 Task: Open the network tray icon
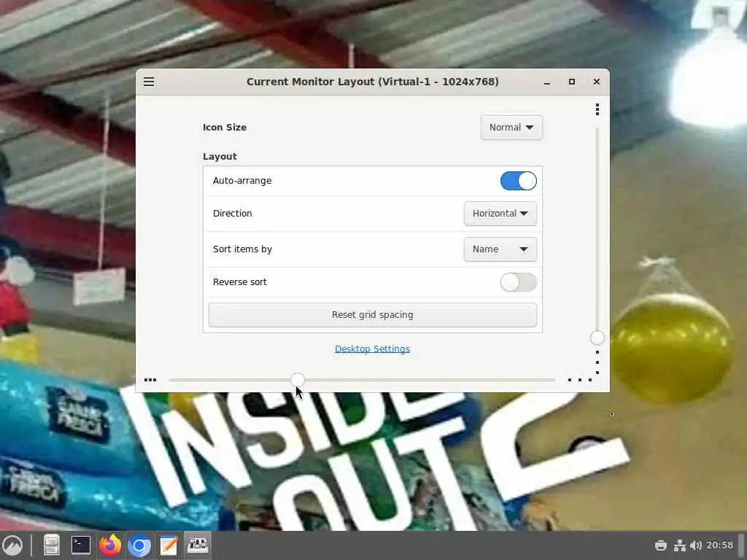click(x=679, y=545)
